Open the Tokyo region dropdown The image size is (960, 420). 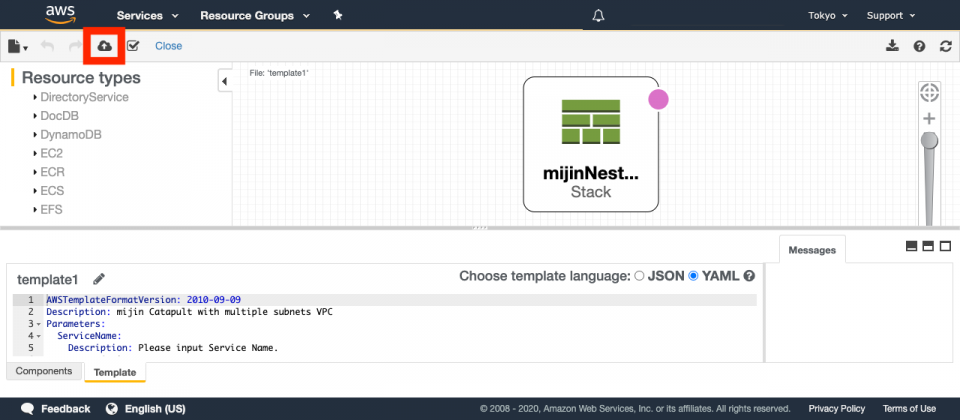[x=828, y=16]
